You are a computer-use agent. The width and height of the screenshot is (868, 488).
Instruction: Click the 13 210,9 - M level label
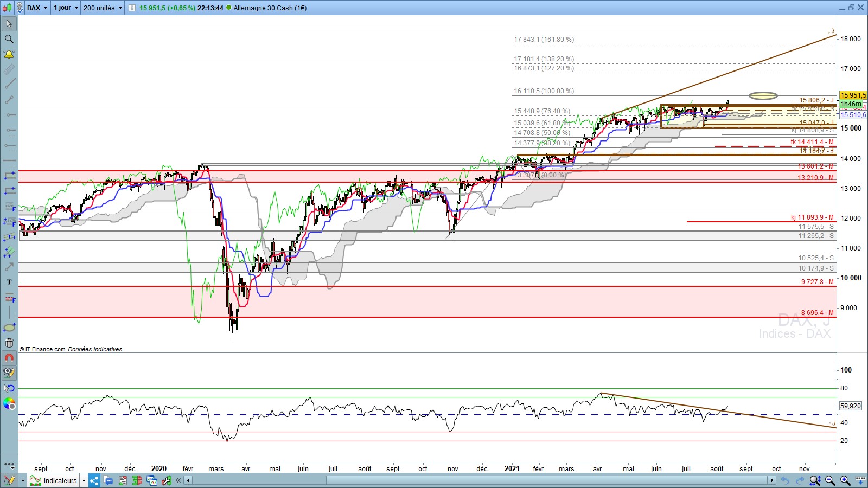pyautogui.click(x=816, y=178)
